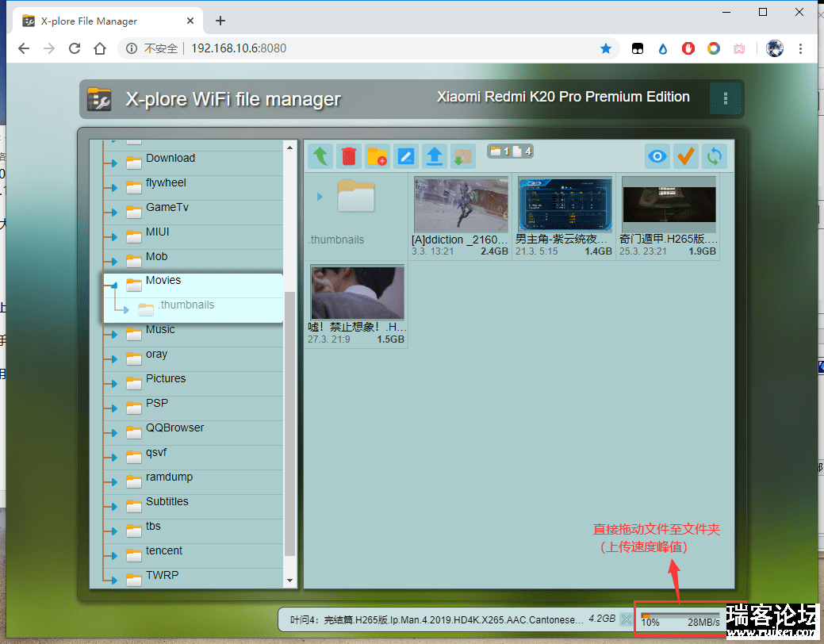The height and width of the screenshot is (644, 824).
Task: Click the folder and file count indicator
Action: click(510, 151)
